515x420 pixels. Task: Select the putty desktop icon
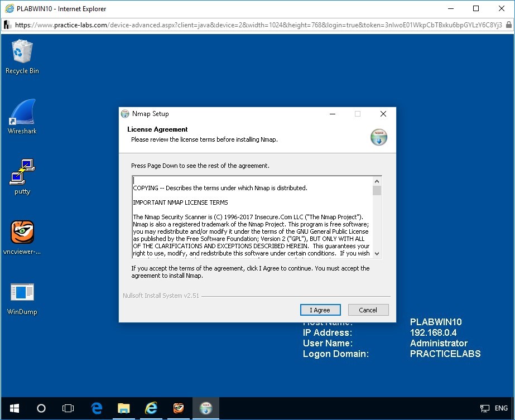pyautogui.click(x=22, y=177)
